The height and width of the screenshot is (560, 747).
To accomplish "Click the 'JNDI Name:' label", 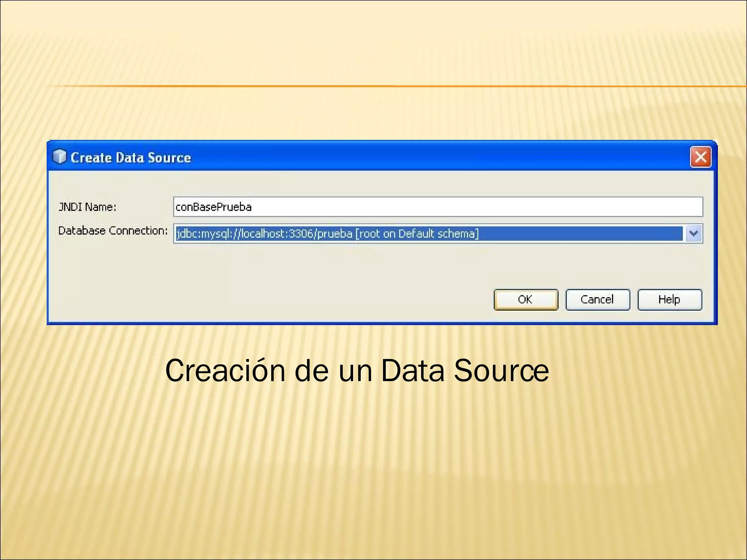I will pyautogui.click(x=88, y=207).
